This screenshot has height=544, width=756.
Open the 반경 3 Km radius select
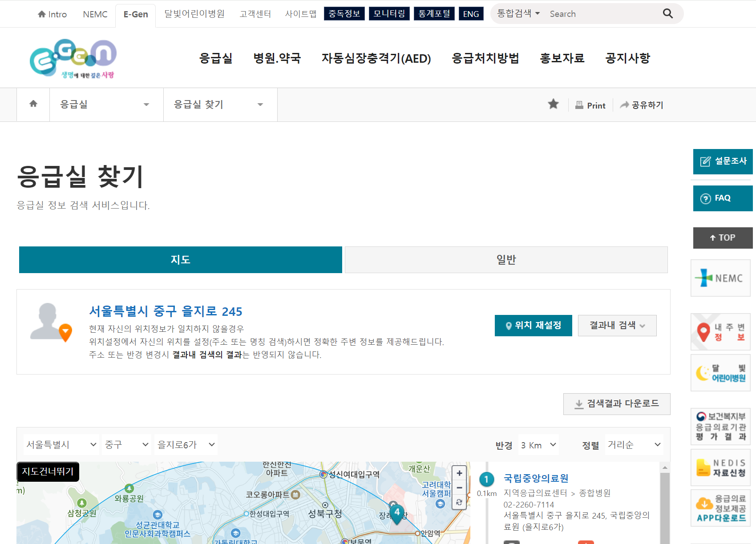tap(538, 445)
